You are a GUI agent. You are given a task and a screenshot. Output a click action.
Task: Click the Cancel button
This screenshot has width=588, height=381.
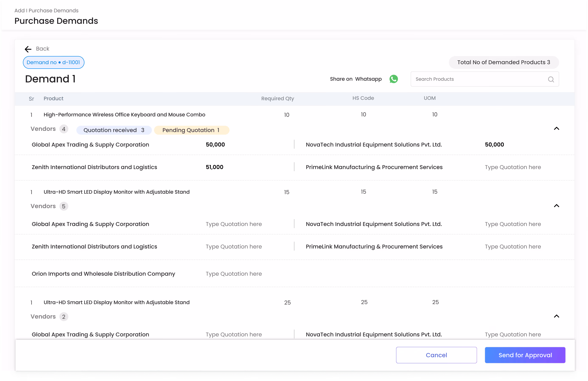pyautogui.click(x=436, y=355)
